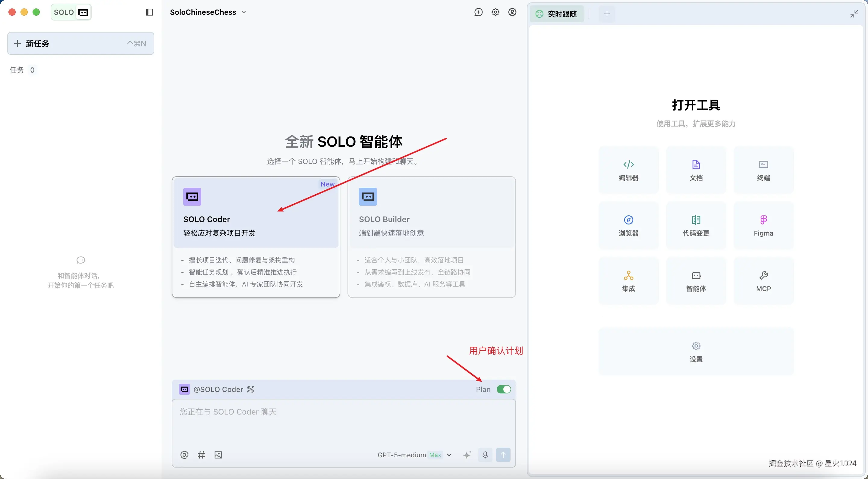Open the Editor (编辑器) tool
The height and width of the screenshot is (479, 868).
tap(628, 170)
